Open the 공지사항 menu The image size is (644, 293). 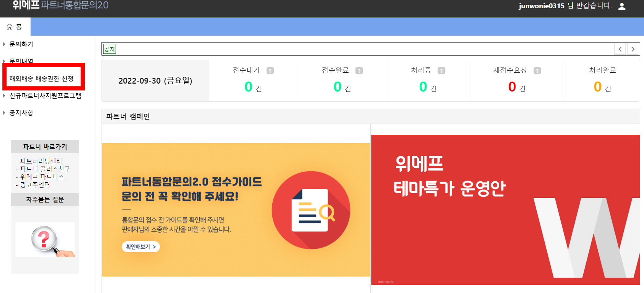(21, 113)
